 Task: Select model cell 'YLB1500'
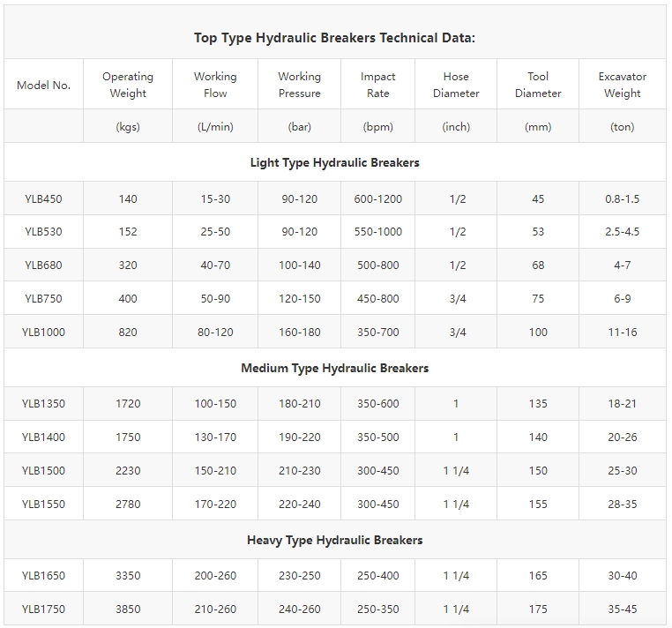(43, 470)
